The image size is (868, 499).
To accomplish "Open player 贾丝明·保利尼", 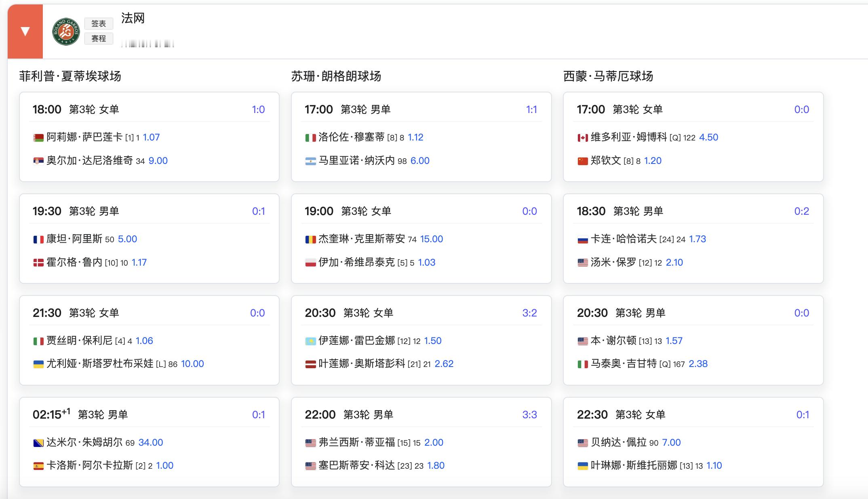I will point(80,341).
